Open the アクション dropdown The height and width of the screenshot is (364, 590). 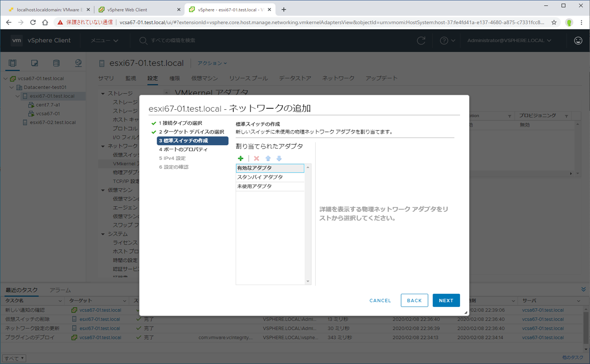click(x=212, y=63)
